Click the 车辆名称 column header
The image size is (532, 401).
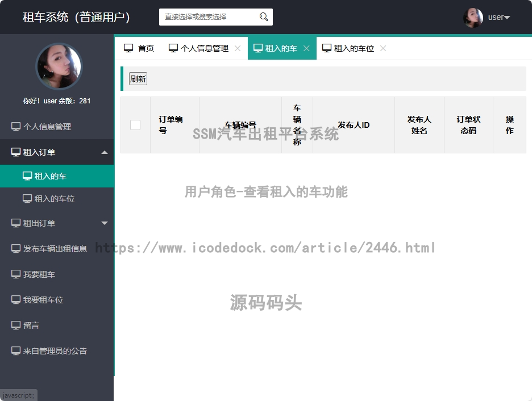point(297,125)
